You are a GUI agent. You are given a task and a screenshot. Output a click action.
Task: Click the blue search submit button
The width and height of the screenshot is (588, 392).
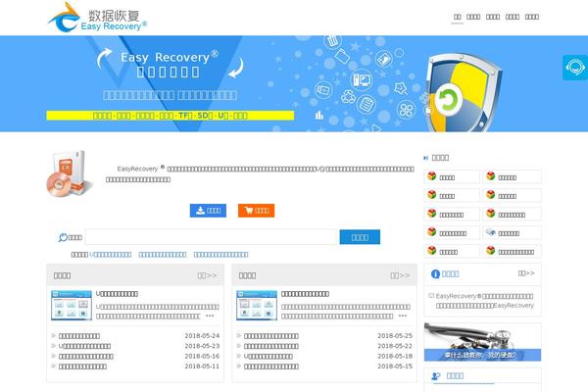(360, 237)
